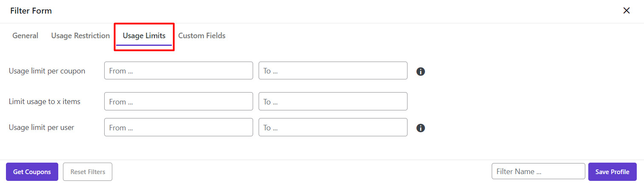Viewport: 644px width, 183px height.
Task: Select the Usage Limits tab
Action: tap(144, 36)
